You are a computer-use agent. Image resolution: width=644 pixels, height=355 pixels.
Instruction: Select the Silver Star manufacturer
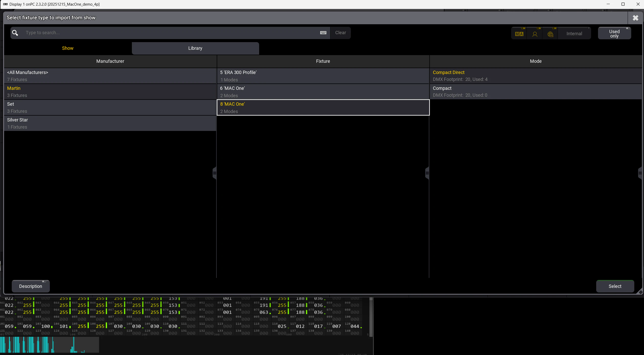110,123
